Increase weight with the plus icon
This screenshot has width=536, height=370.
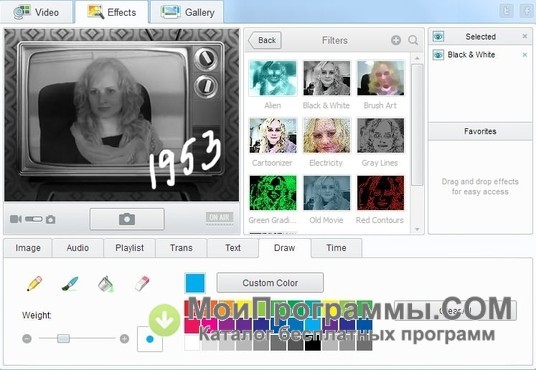tap(124, 339)
